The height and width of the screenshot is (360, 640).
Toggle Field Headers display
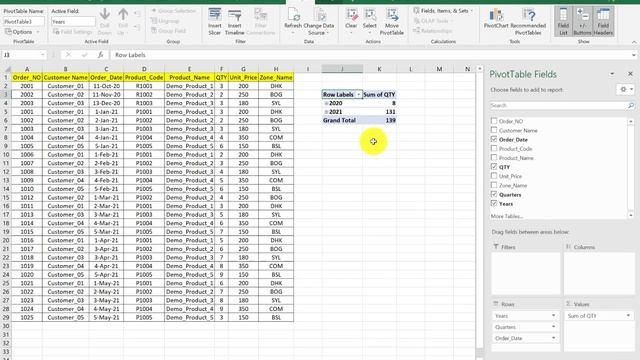(603, 21)
